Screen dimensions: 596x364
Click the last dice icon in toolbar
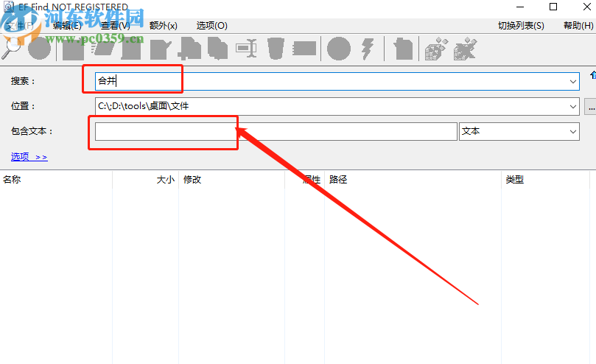coord(465,49)
